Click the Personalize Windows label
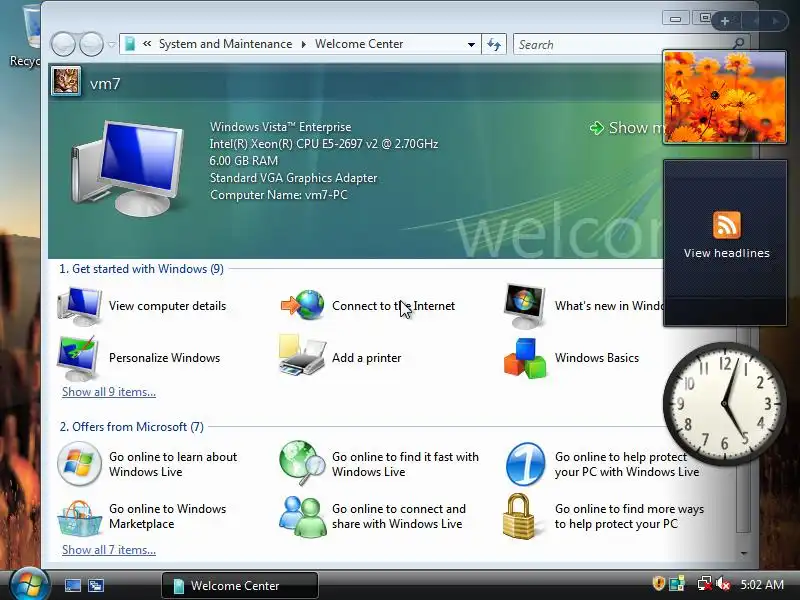The width and height of the screenshot is (800, 600). tap(164, 358)
